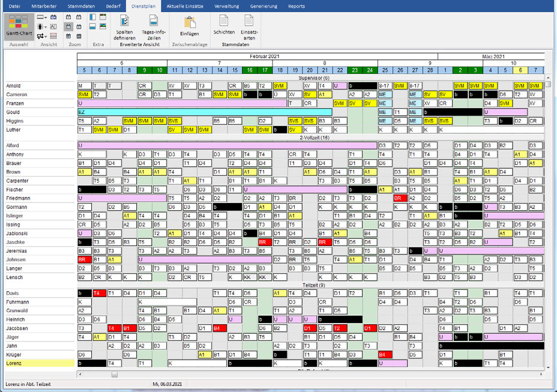
Task: Open the hierarchy icon dropdown in Ansicht
Action: 42,36
